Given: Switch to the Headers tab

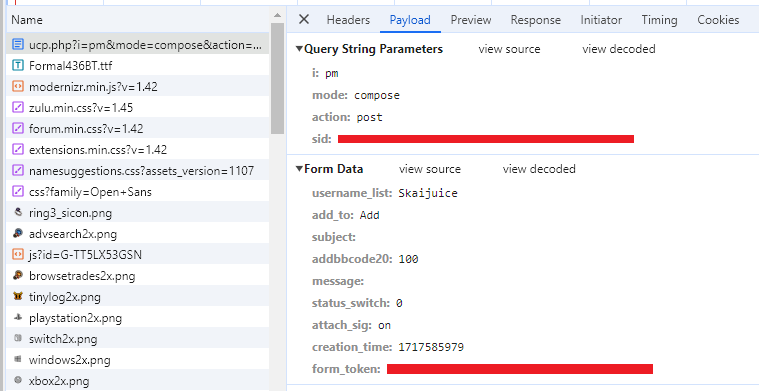Looking at the screenshot, I should click(348, 20).
